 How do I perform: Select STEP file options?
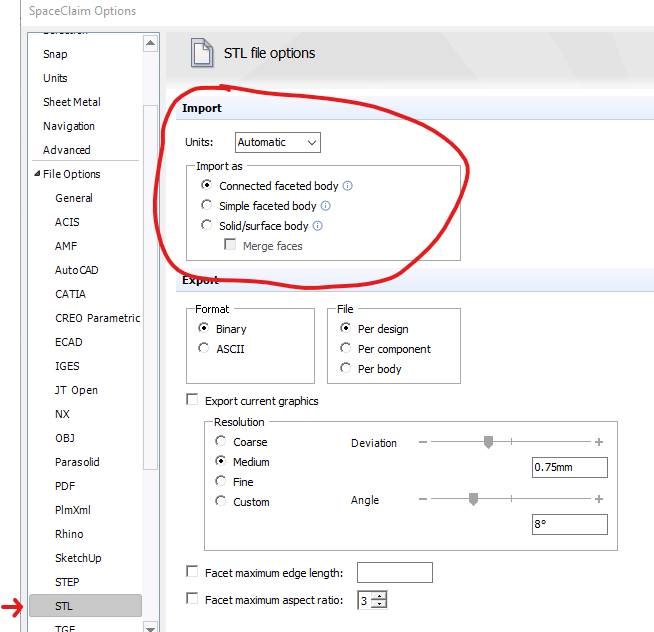67,582
